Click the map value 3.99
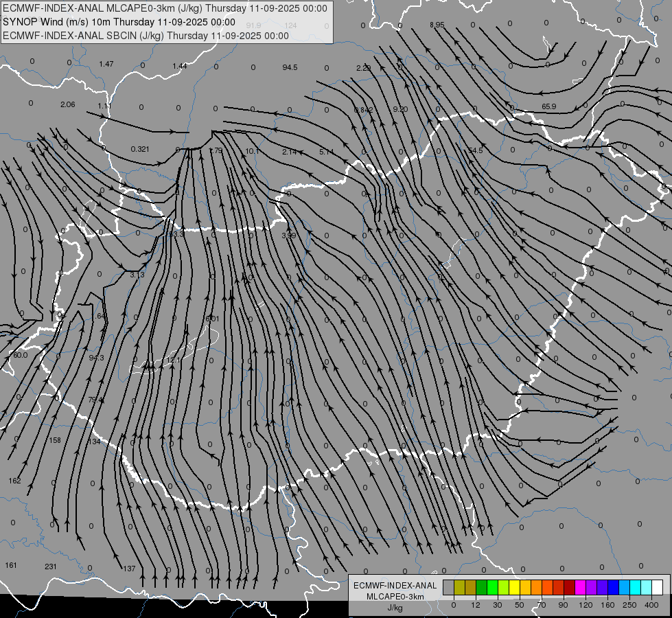This screenshot has height=618, width=672. [289, 236]
